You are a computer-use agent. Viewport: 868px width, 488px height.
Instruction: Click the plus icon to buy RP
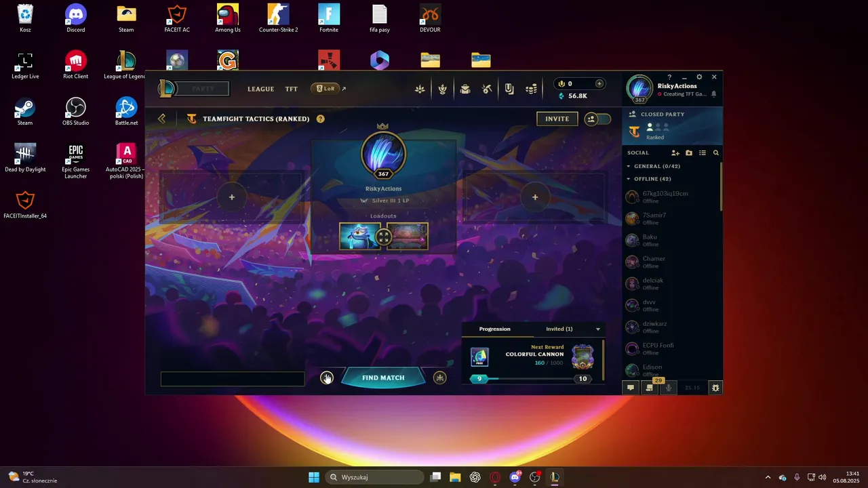click(x=599, y=83)
